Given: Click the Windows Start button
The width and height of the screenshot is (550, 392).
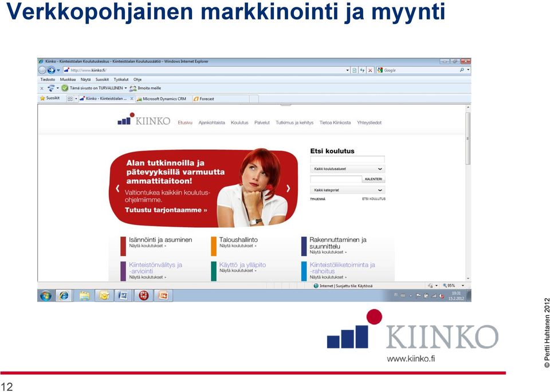Looking at the screenshot, I should 46,296.
